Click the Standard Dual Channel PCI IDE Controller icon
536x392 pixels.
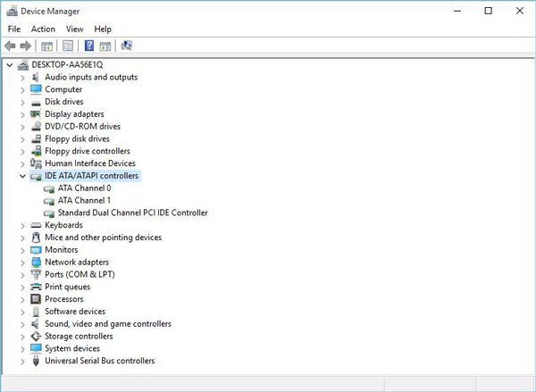49,213
